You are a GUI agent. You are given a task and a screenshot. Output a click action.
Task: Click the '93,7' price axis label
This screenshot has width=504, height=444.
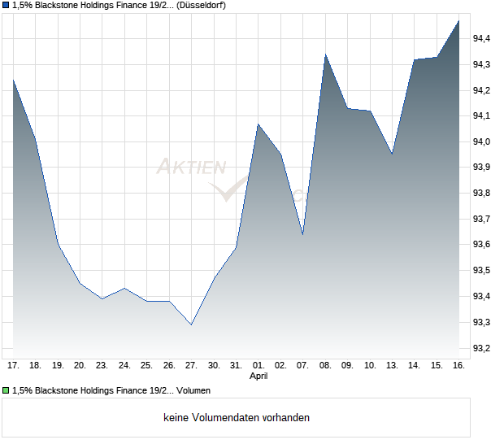pos(481,219)
